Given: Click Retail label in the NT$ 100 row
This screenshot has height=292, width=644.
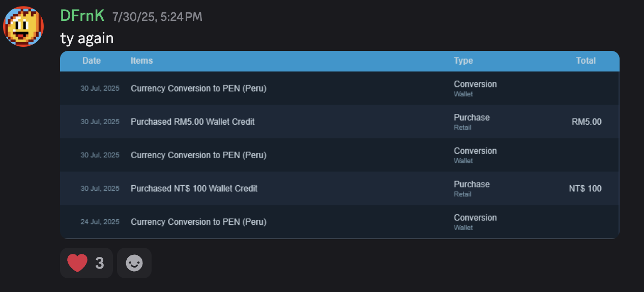Looking at the screenshot, I should [x=462, y=194].
